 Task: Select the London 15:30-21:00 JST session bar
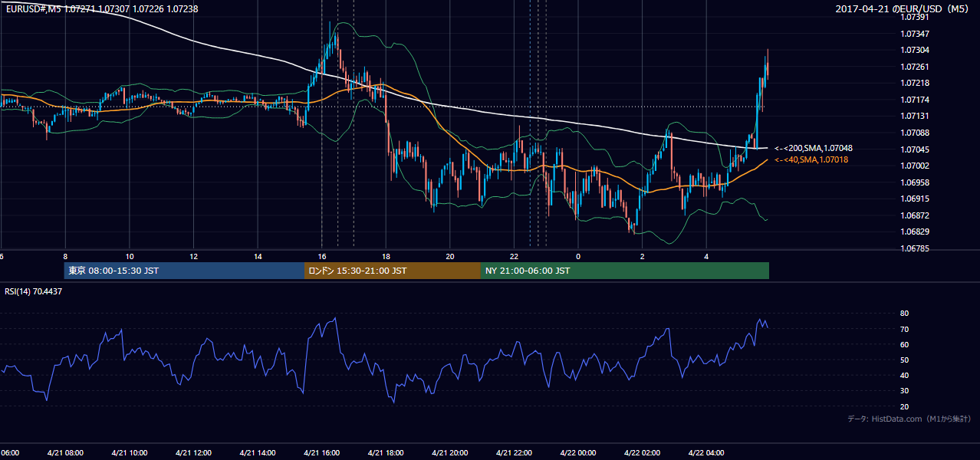click(x=393, y=271)
